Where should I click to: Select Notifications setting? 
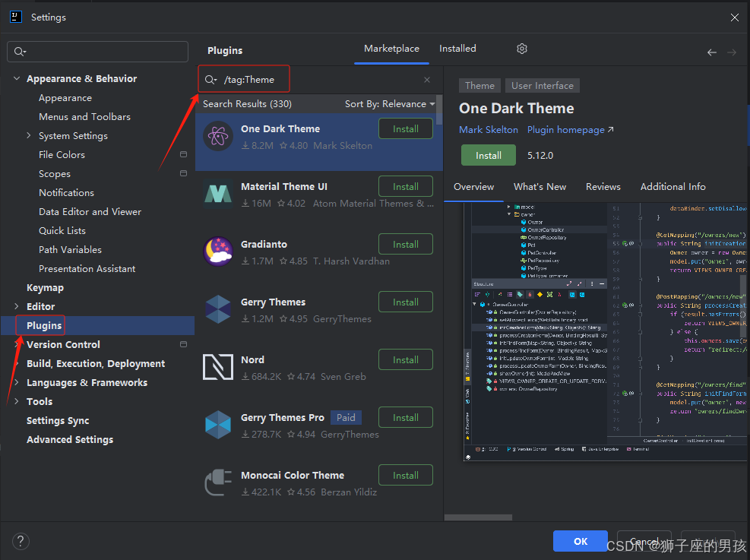[66, 193]
